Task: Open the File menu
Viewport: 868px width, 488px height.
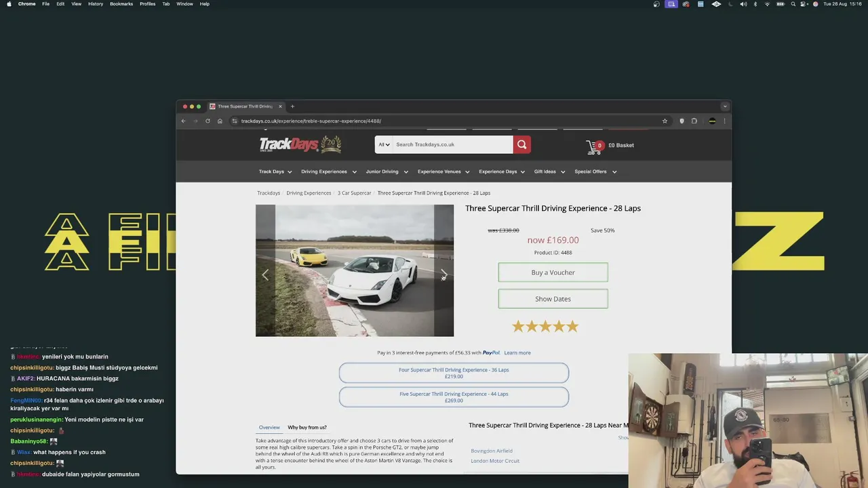Action: (x=45, y=4)
